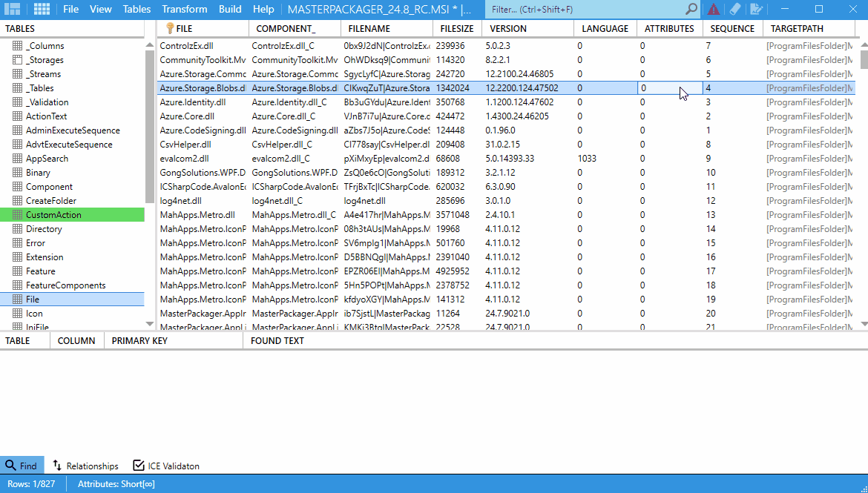Select the evalcom2.dll file cell
This screenshot has width=868, height=493.
[x=203, y=159]
